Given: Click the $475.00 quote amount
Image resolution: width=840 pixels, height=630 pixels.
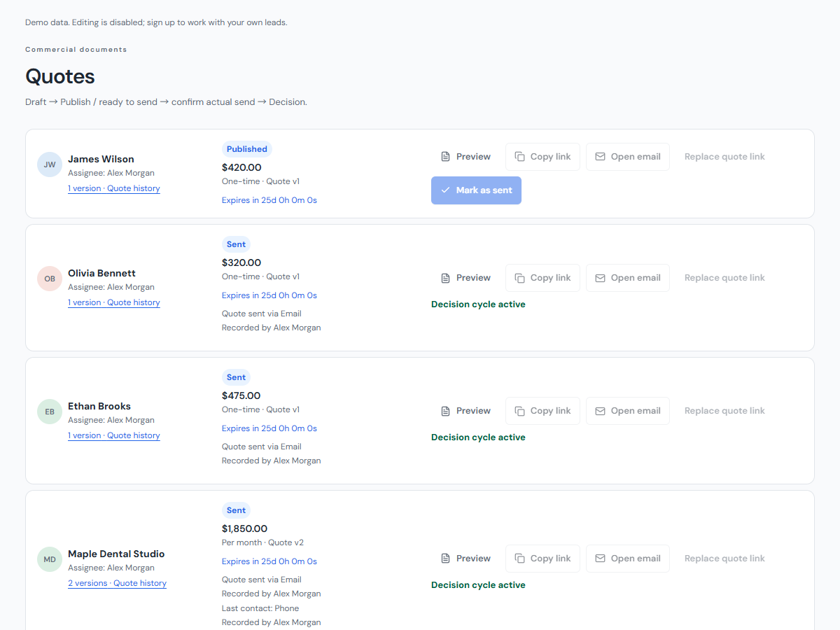Looking at the screenshot, I should (x=241, y=395).
